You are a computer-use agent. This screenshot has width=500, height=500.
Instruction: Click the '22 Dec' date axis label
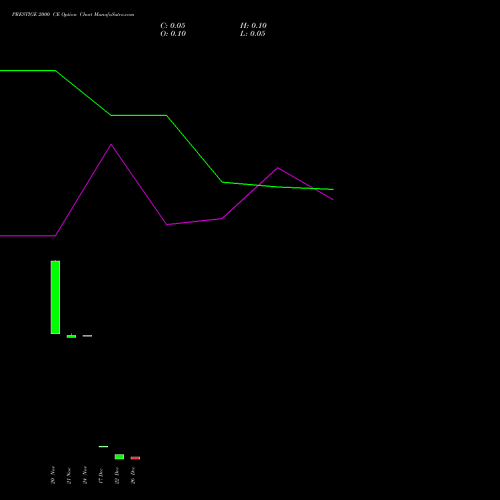117,475
